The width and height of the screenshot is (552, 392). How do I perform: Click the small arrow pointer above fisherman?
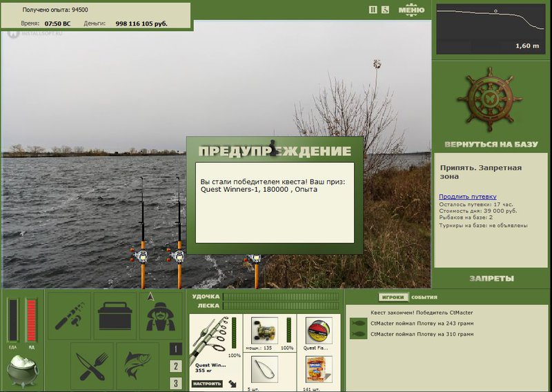point(151,296)
